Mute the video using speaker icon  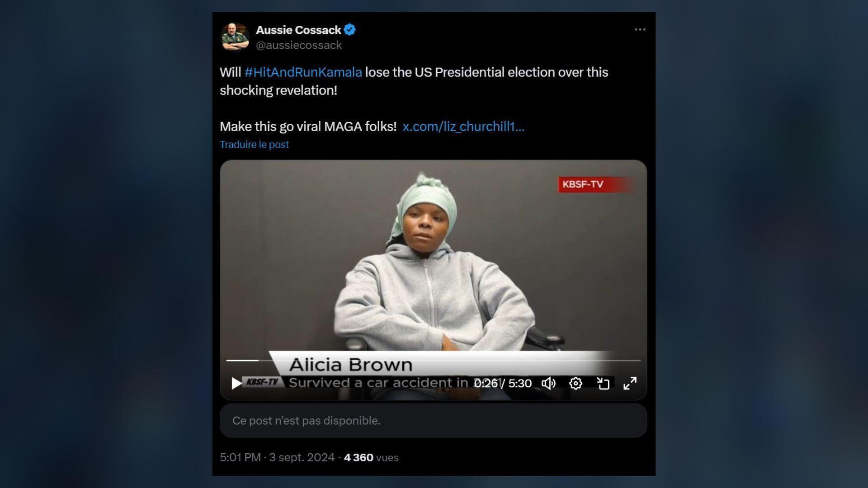pos(548,383)
